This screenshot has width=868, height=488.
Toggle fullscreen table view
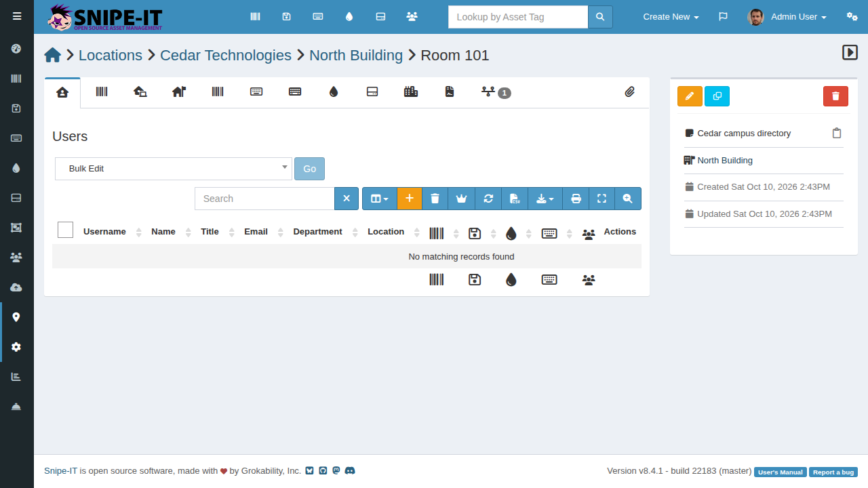(x=601, y=199)
